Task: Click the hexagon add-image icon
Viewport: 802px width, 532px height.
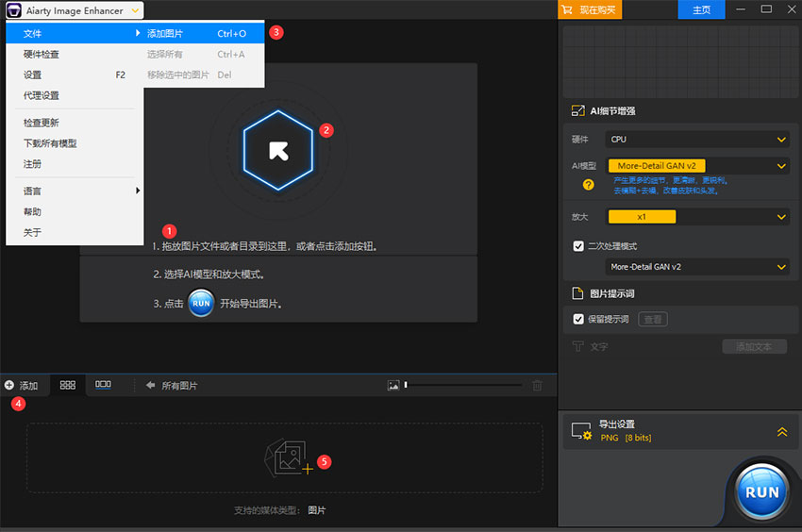Action: coord(277,151)
